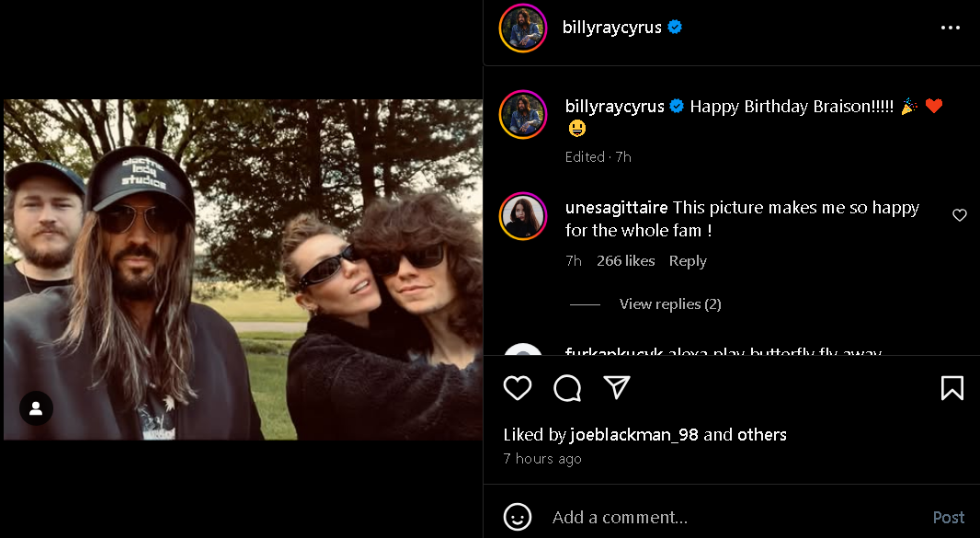Like unesagittaire's comment with small heart

960,215
